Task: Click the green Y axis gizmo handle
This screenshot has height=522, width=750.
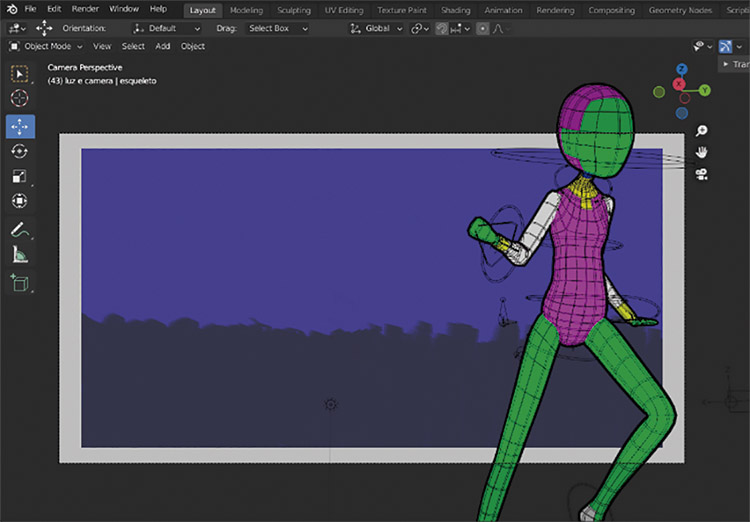Action: tap(705, 90)
